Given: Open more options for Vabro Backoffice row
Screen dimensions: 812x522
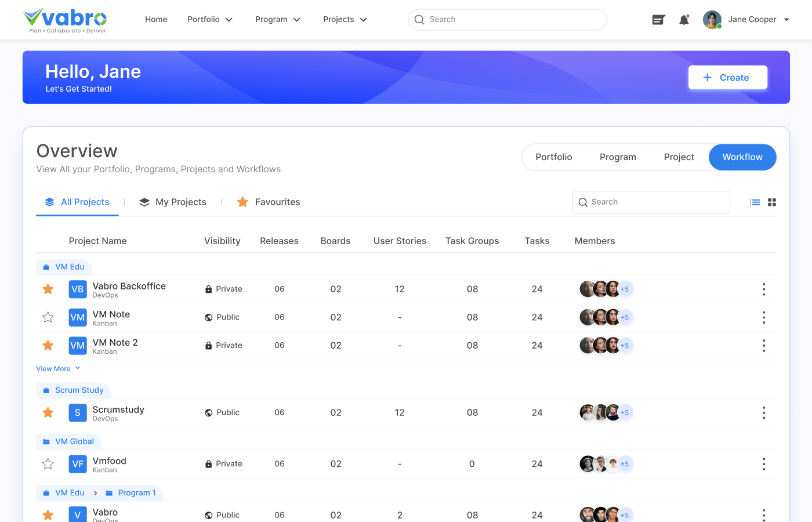Looking at the screenshot, I should click(x=764, y=289).
